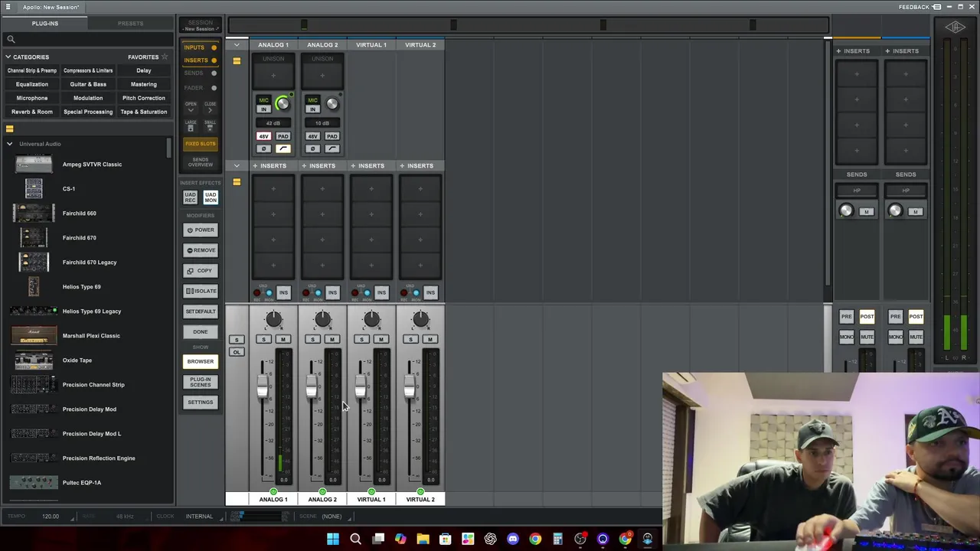Toggle Analog 1 MIC input selector
This screenshot has height=551, width=980.
tap(263, 100)
